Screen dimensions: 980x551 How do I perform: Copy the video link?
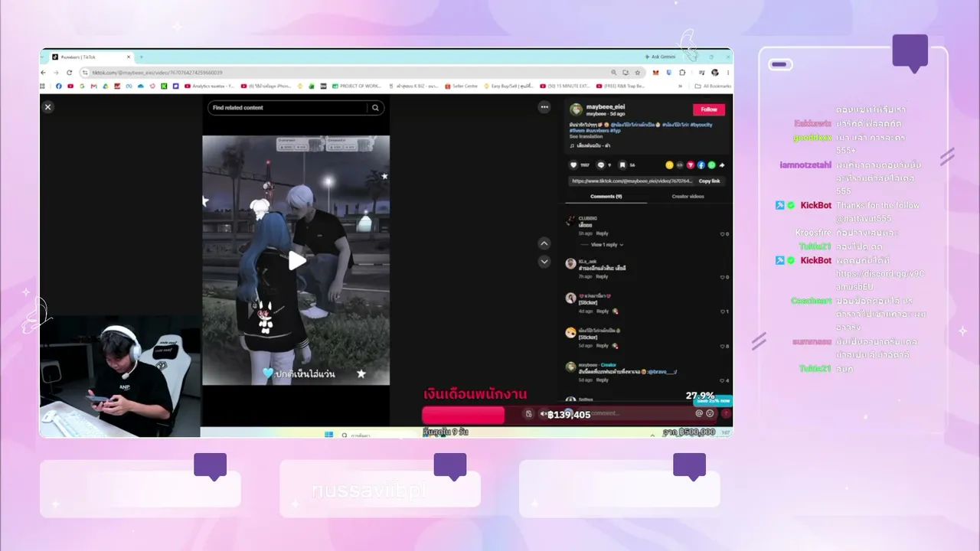(710, 181)
